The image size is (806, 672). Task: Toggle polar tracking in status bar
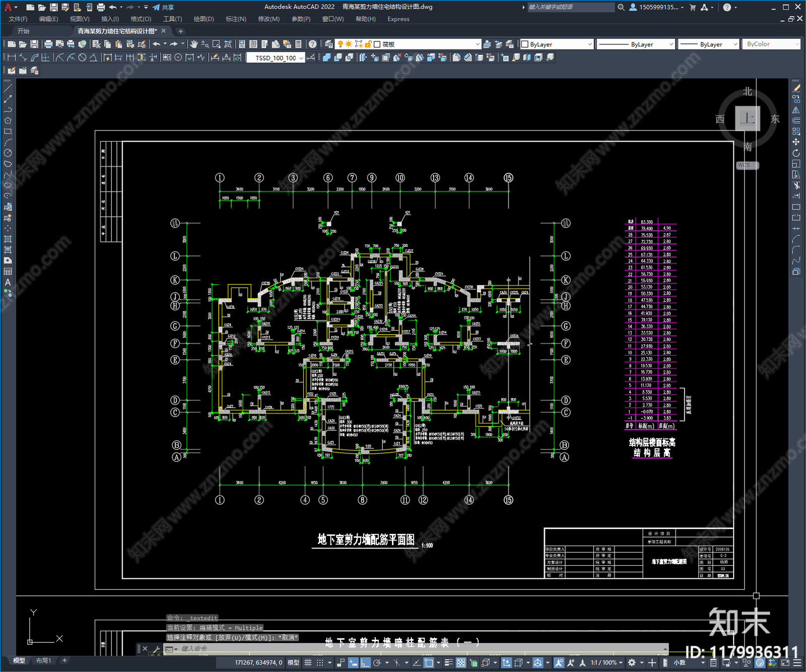pos(377,662)
